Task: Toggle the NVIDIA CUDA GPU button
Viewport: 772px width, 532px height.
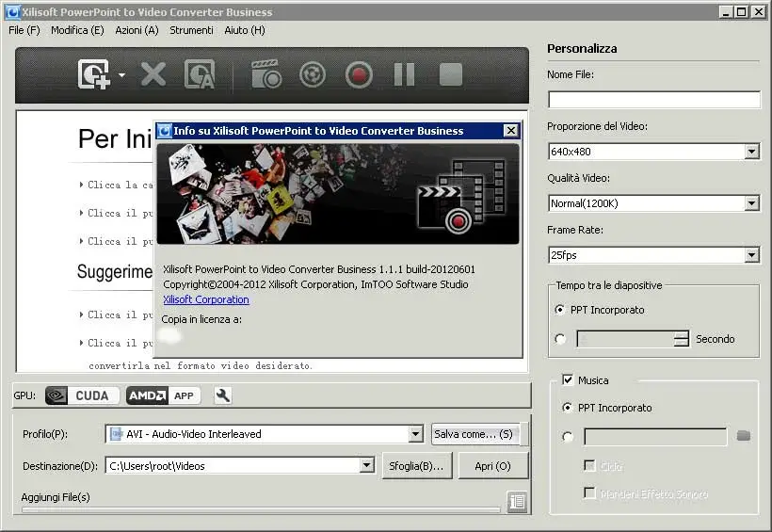Action: (82, 395)
